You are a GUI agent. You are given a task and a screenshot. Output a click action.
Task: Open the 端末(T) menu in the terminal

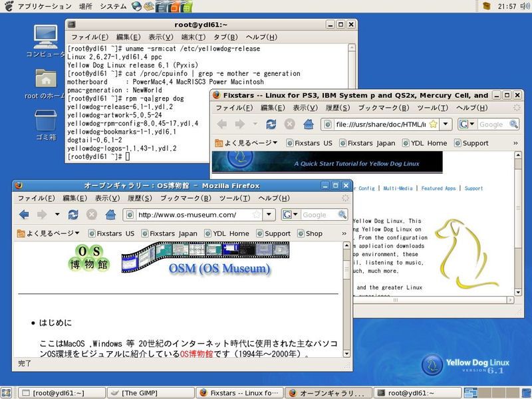(x=193, y=37)
